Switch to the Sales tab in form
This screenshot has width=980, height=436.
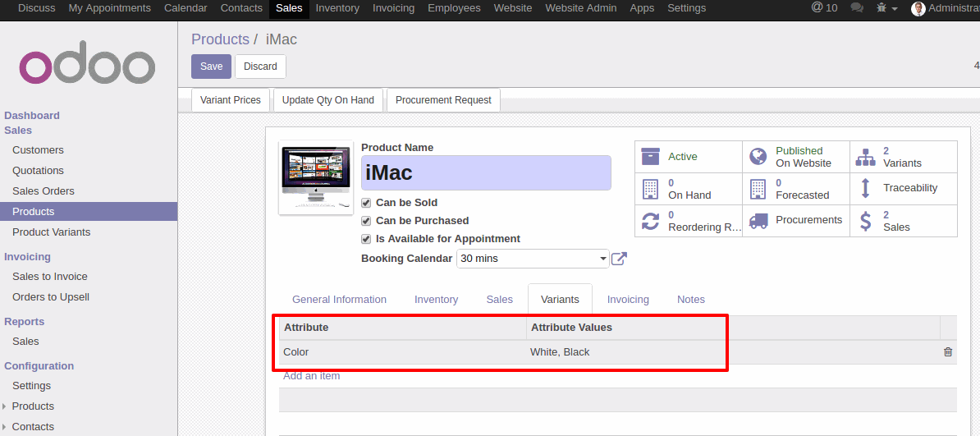point(499,300)
